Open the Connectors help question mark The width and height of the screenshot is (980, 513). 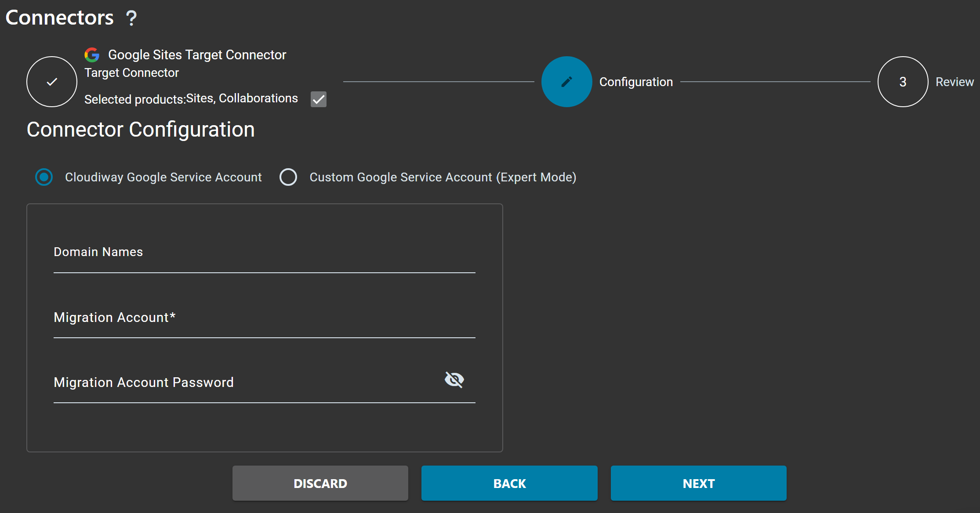point(131,18)
